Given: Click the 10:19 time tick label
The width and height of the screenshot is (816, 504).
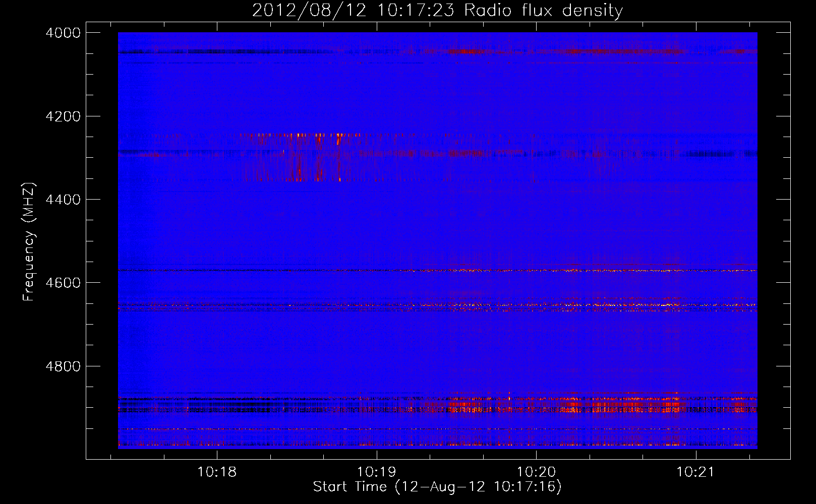Looking at the screenshot, I should click(x=377, y=472).
